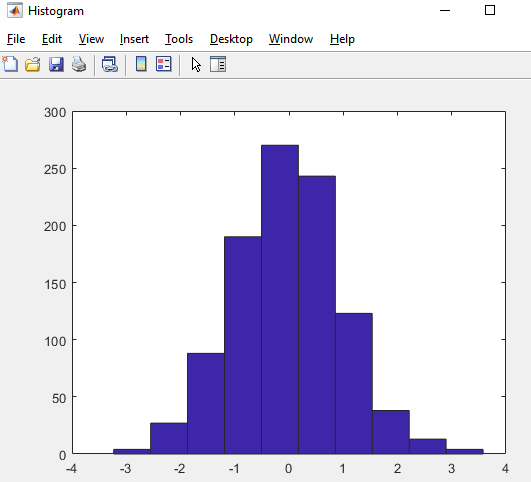Open the Help menu
Screen dimensions: 531x482
click(x=342, y=39)
